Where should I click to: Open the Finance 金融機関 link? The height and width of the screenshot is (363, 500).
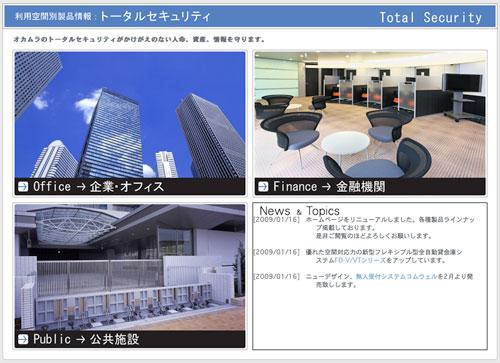[x=329, y=186]
